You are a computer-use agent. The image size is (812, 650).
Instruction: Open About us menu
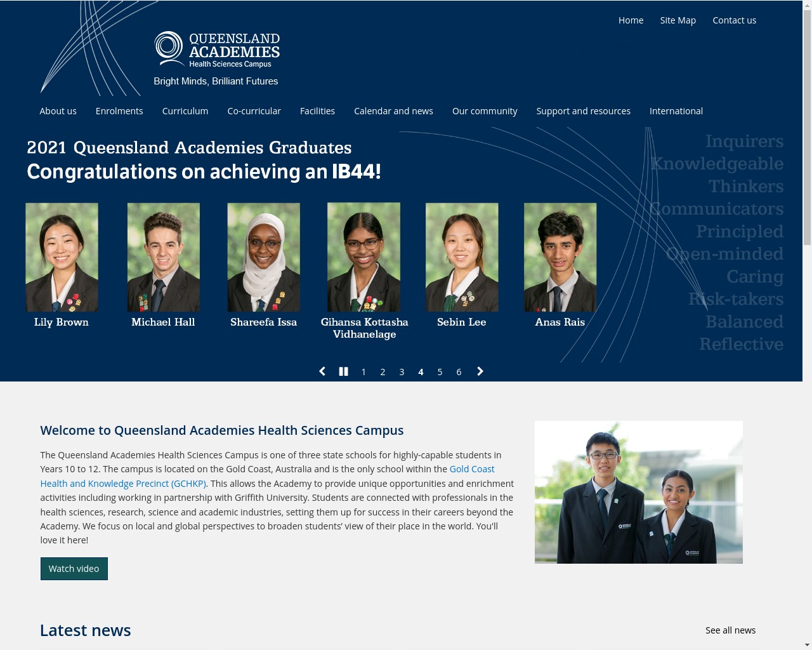(x=58, y=111)
